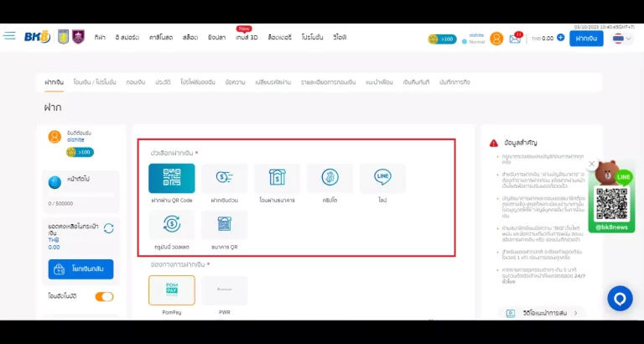Select PomPay as deposit channel
The width and height of the screenshot is (644, 344).
171,290
